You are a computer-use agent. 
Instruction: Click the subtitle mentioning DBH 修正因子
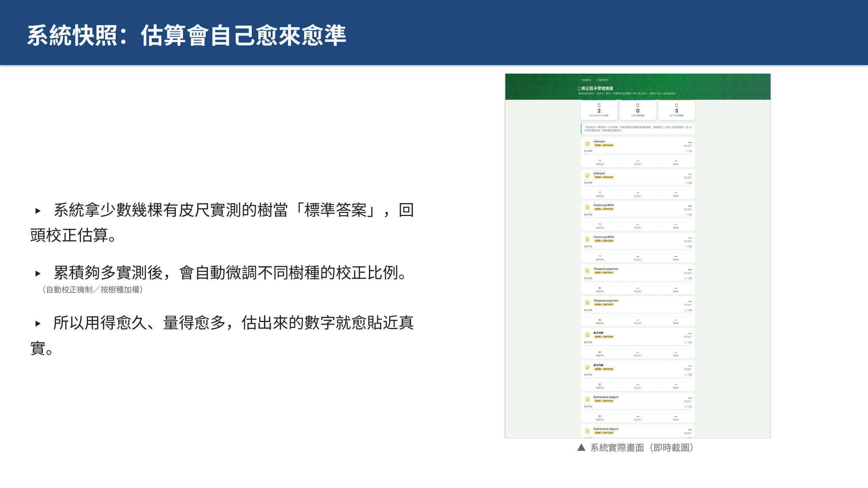[627, 94]
